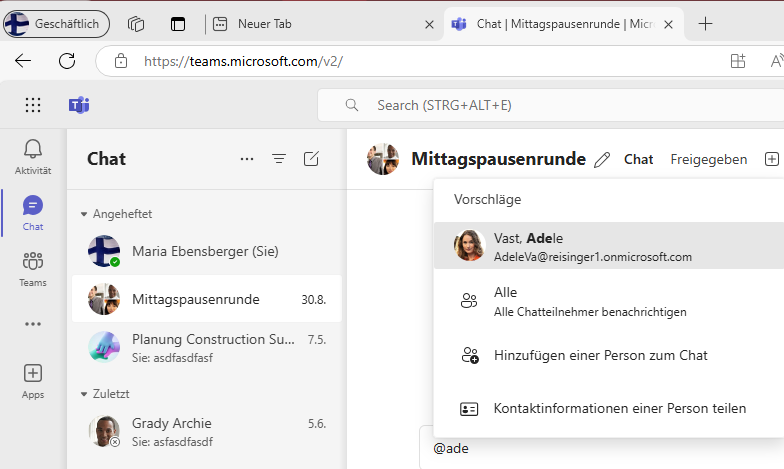Image resolution: width=784 pixels, height=469 pixels.
Task: Close the Mittagspausenrunde Teams browser tab
Action: [668, 24]
